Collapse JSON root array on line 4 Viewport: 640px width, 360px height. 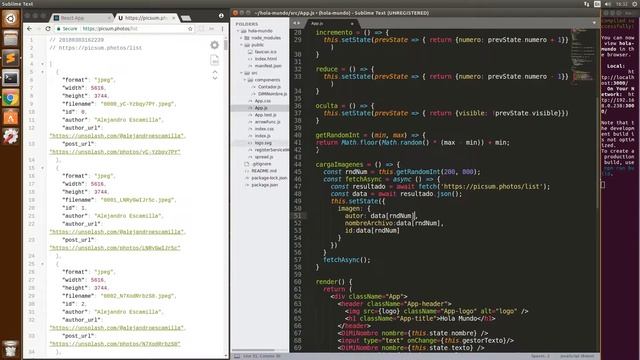coord(42,64)
